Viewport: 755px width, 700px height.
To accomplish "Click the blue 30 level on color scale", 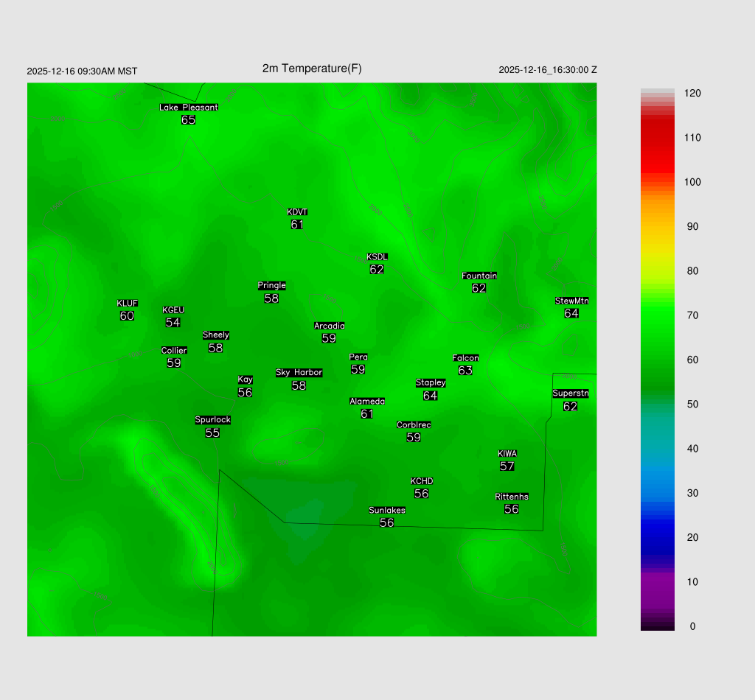I will click(658, 493).
